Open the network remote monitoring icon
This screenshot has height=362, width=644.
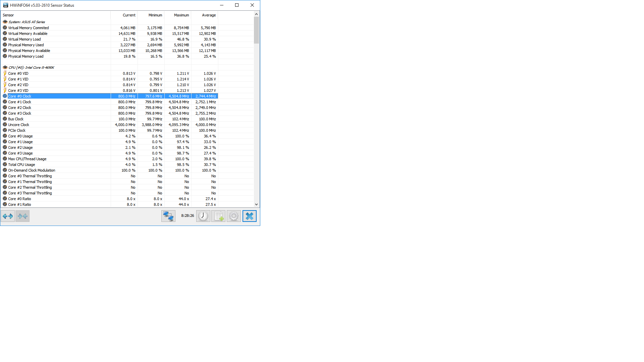[x=168, y=216]
